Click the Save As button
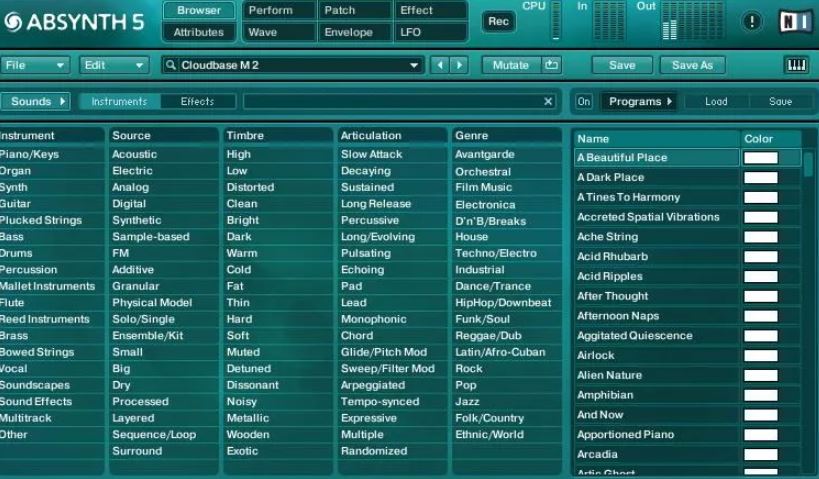 click(x=692, y=65)
